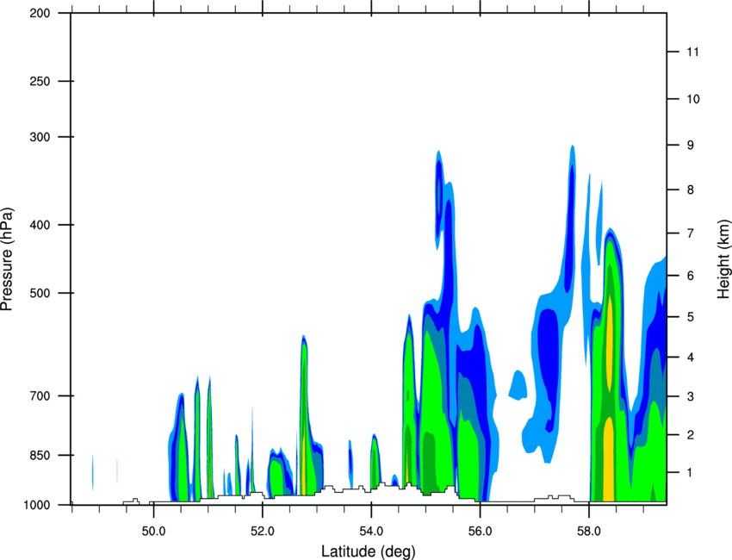Pick the 7 km height label
The height and width of the screenshot is (560, 732).
click(x=691, y=233)
